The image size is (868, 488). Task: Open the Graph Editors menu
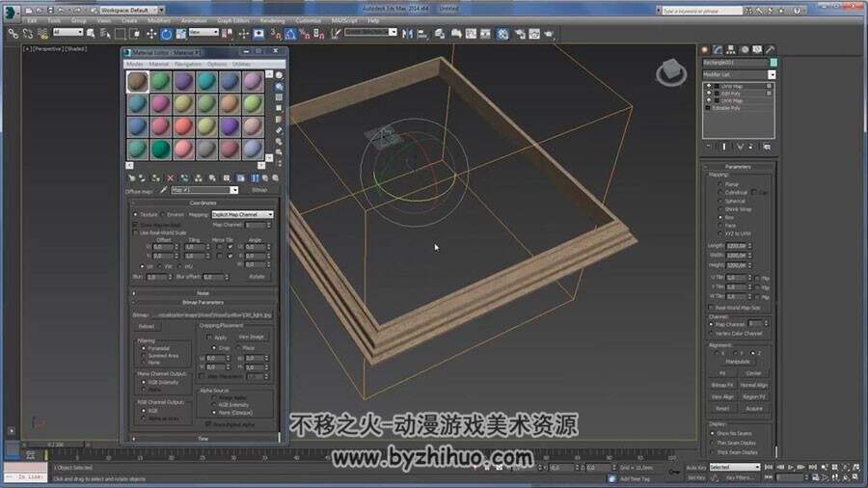tap(233, 20)
